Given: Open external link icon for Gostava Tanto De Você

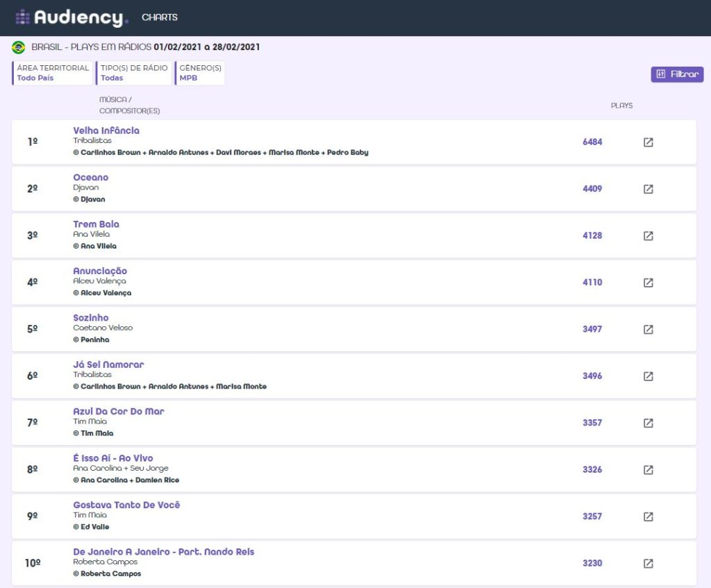Looking at the screenshot, I should coord(648,516).
